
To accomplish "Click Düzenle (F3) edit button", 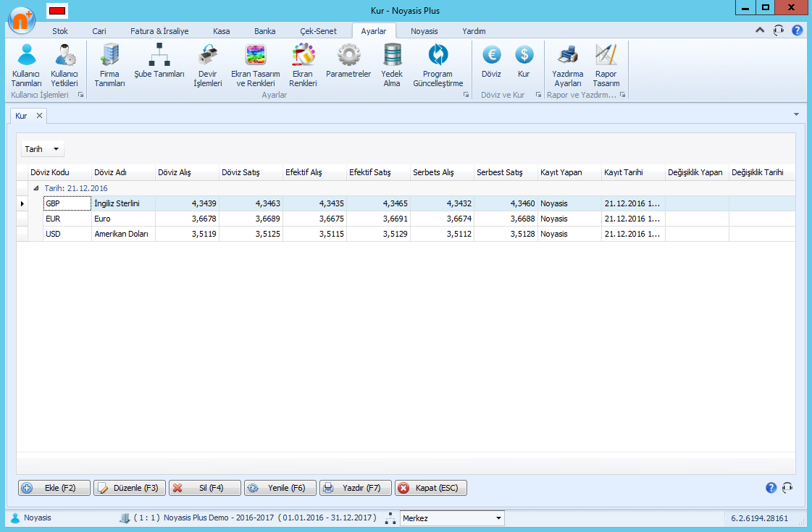I will pos(130,488).
